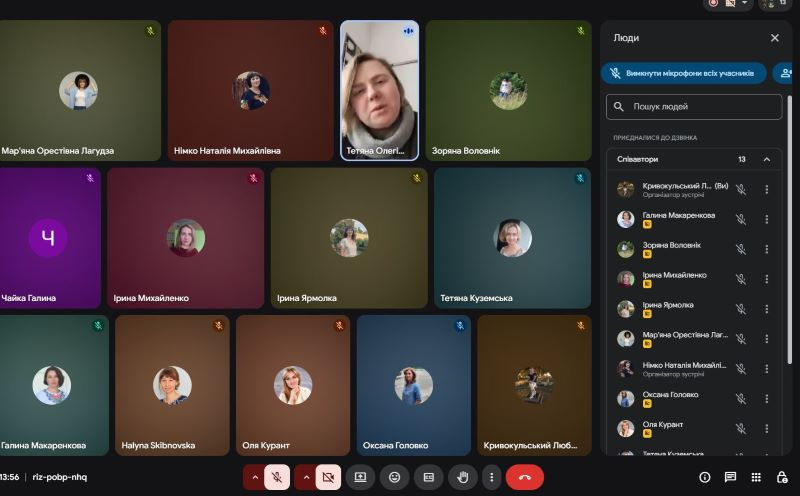This screenshot has width=800, height=496.
Task: Open audio settings arrow beside microphone
Action: click(255, 477)
